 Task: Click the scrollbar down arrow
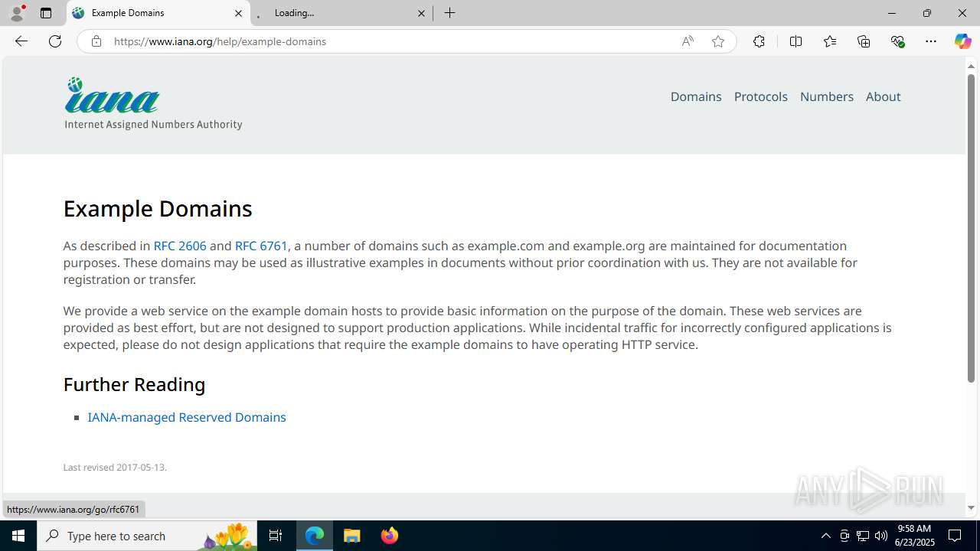tap(971, 507)
